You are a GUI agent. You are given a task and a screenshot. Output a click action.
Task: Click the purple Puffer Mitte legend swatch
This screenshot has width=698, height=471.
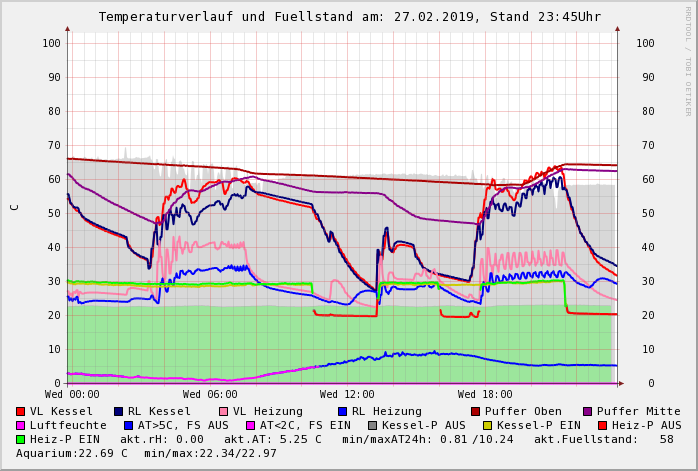coord(588,411)
